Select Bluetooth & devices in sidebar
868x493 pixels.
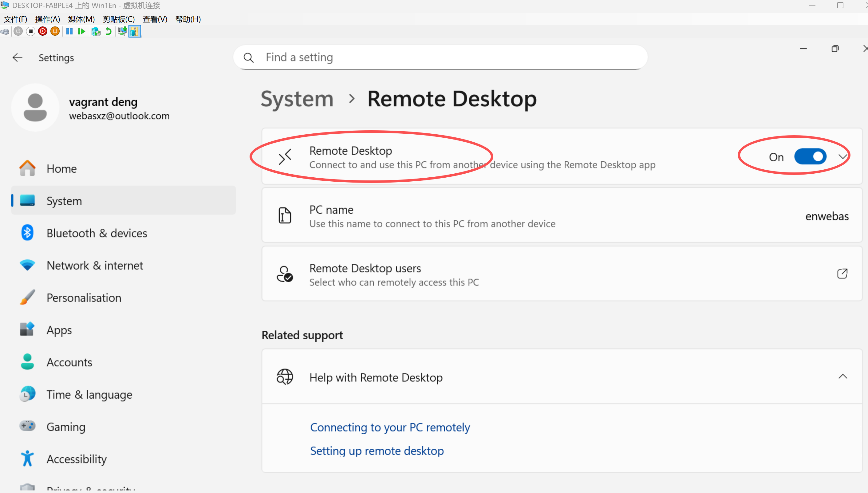point(97,233)
